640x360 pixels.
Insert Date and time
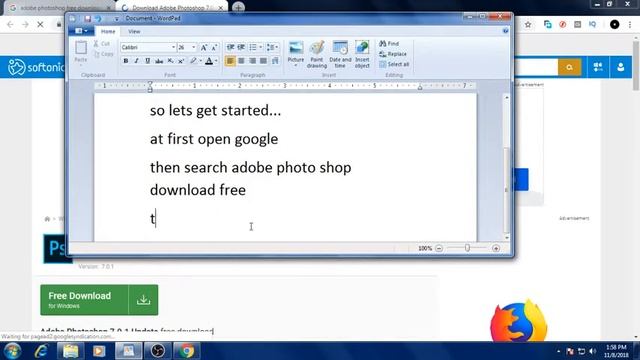point(340,54)
